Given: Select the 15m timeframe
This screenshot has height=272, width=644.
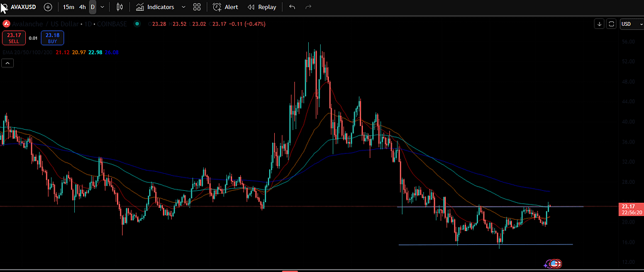Looking at the screenshot, I should click(x=68, y=7).
